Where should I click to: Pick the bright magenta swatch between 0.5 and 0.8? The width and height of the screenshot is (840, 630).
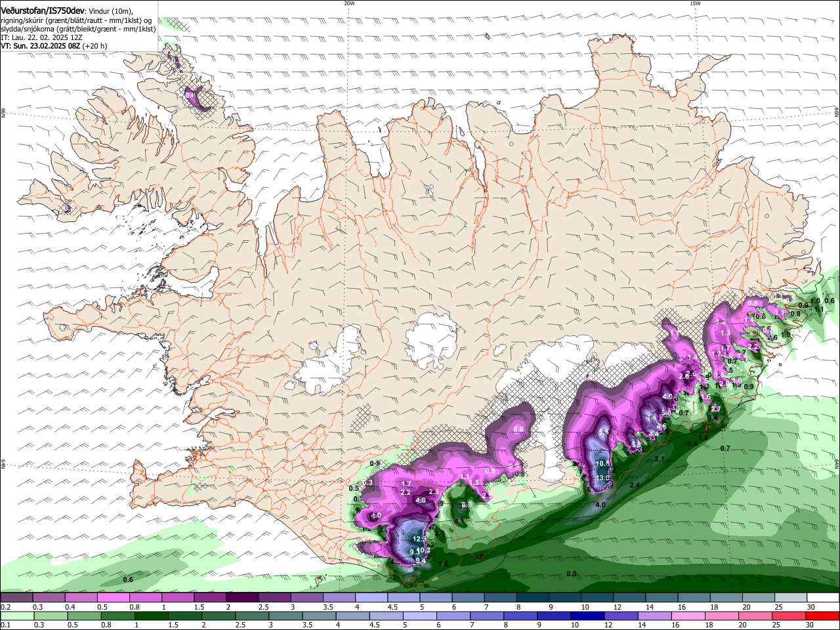115,598
